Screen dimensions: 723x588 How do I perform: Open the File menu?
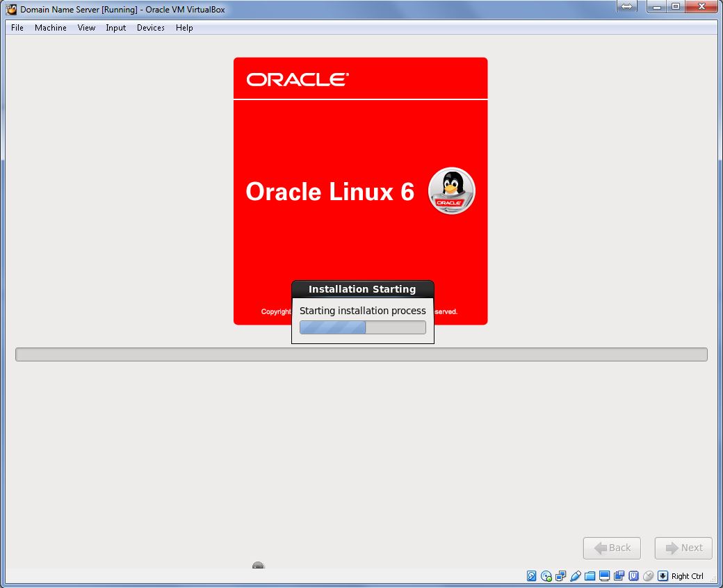[x=17, y=28]
